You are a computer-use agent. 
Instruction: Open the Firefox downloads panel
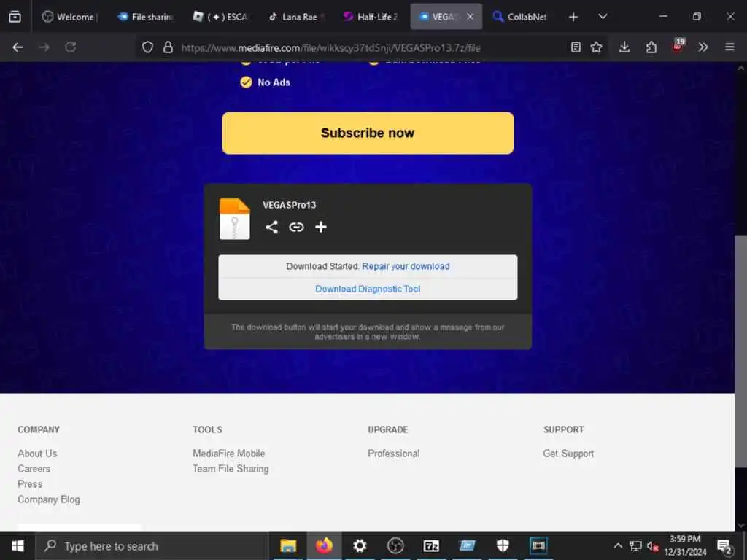pos(624,47)
